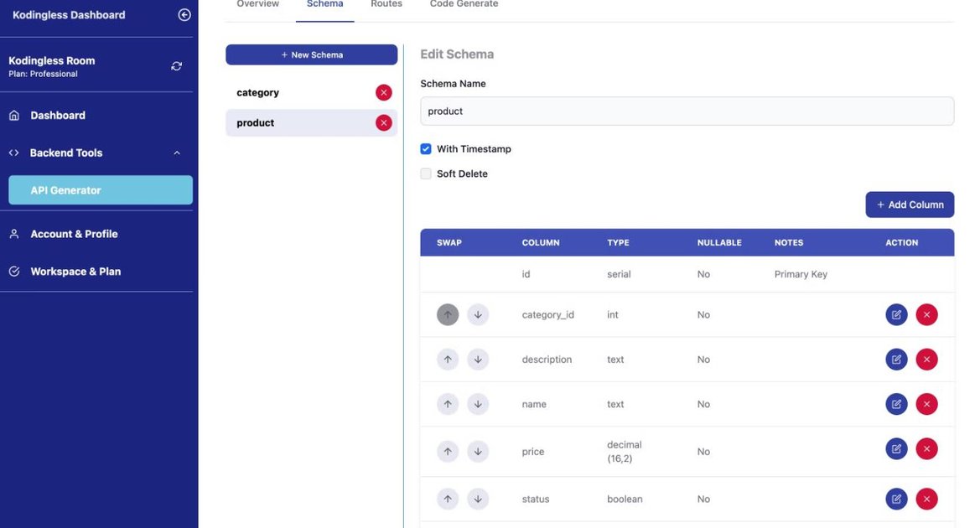The image size is (980, 528).
Task: Enable the Soft Delete checkbox
Action: pyautogui.click(x=426, y=173)
